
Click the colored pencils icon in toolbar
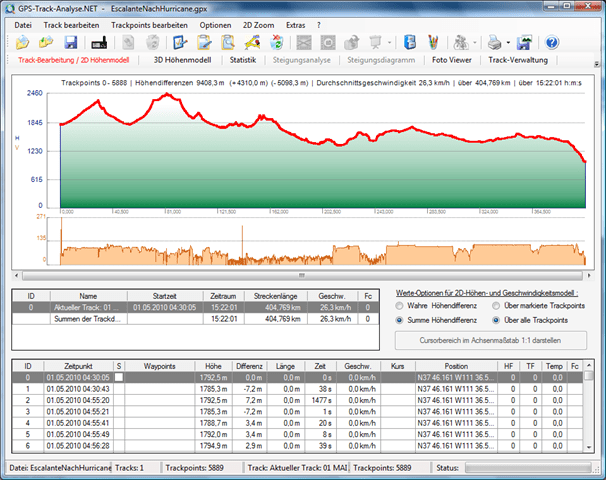(x=432, y=43)
